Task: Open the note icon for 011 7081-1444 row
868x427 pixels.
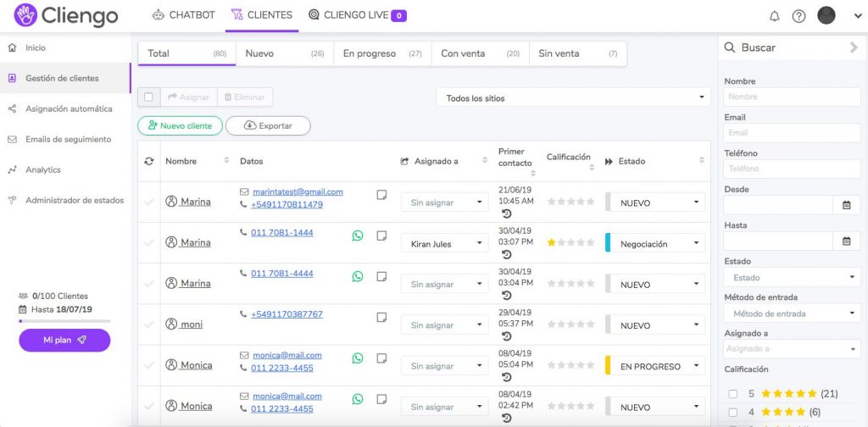Action: [381, 236]
